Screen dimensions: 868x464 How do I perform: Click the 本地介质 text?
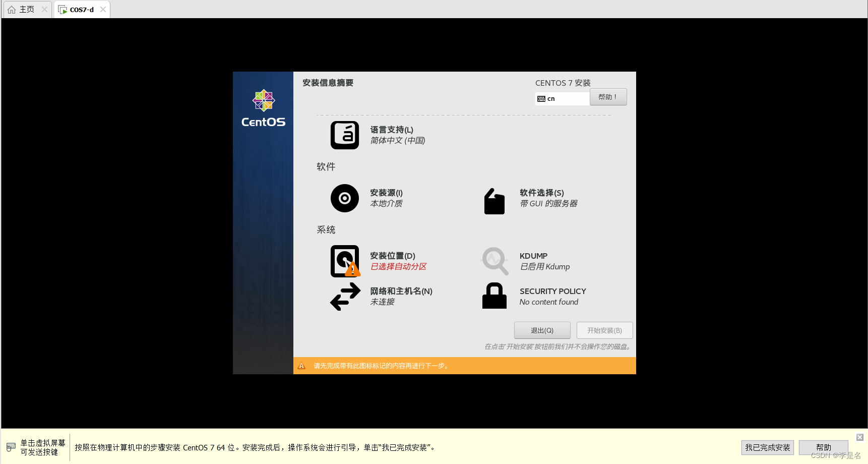tap(387, 204)
